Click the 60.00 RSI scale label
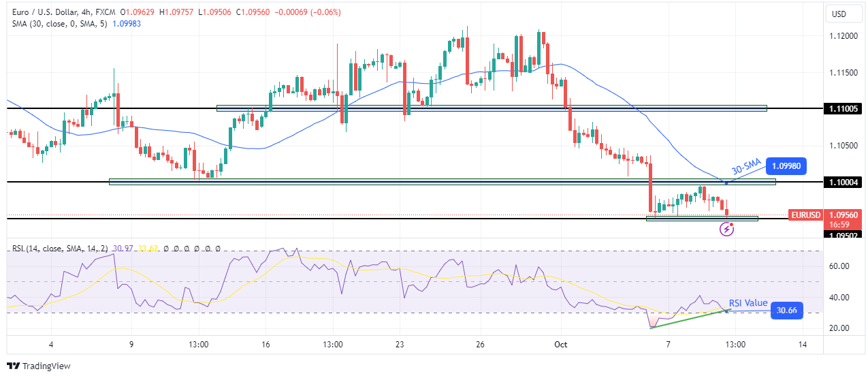Viewport: 868px width, 378px height. tap(838, 266)
